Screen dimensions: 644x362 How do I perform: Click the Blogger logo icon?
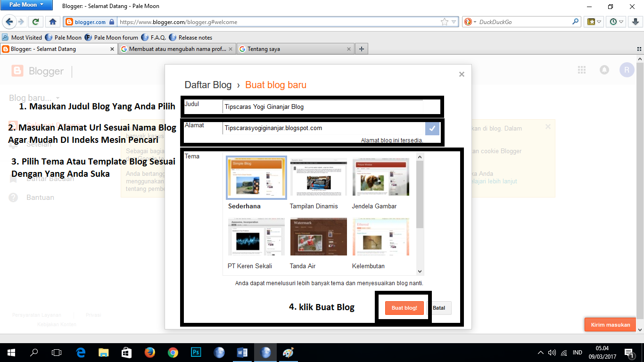(17, 71)
